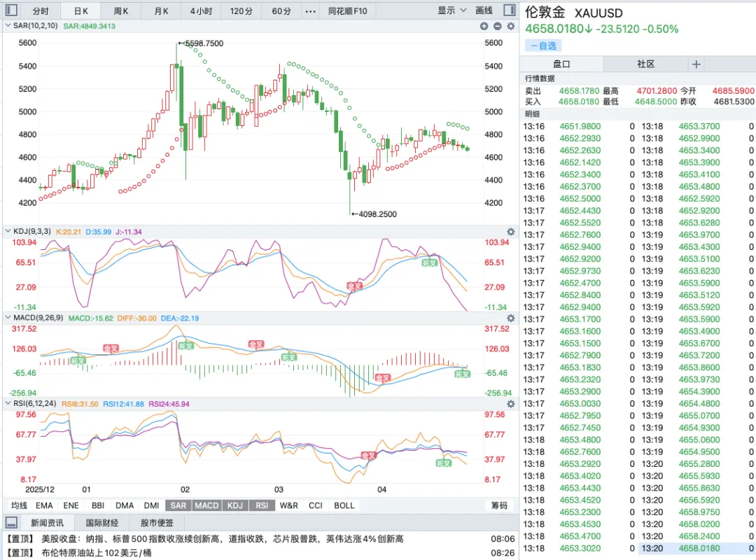Open the SAR chart settings gear
Screen dimensions: 756x560
coord(511,26)
